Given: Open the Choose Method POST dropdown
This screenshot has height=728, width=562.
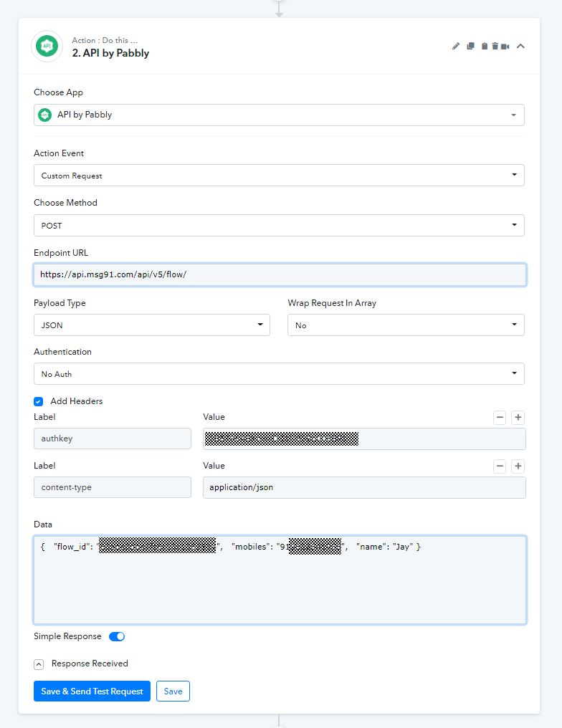Looking at the screenshot, I should coord(279,225).
